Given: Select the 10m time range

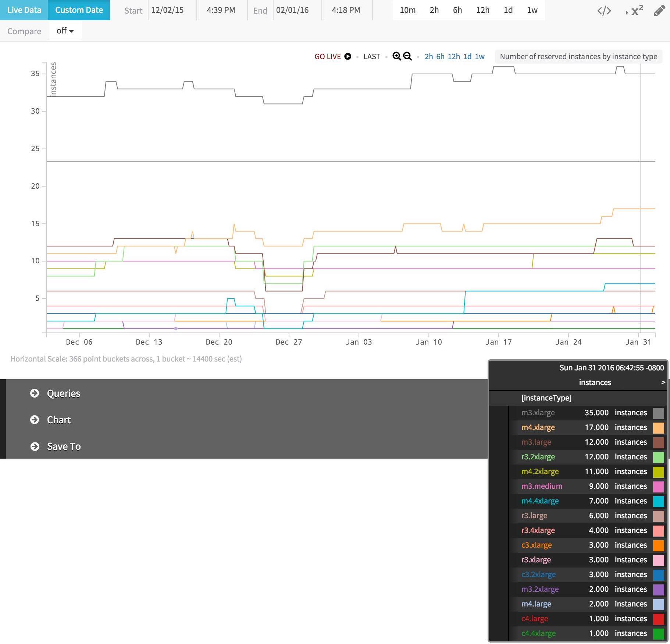Looking at the screenshot, I should (x=407, y=10).
